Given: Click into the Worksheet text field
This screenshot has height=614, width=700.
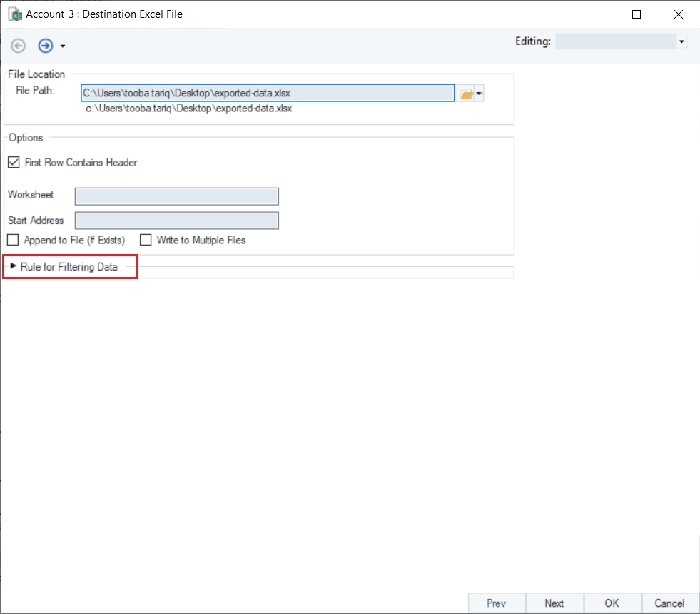Looking at the screenshot, I should point(176,196).
